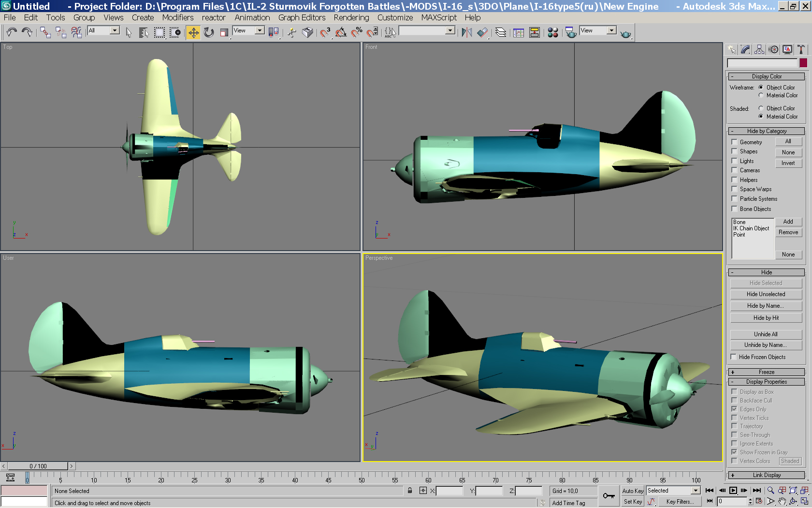Click the X coordinate input field
This screenshot has width=812, height=508.
coord(449,491)
